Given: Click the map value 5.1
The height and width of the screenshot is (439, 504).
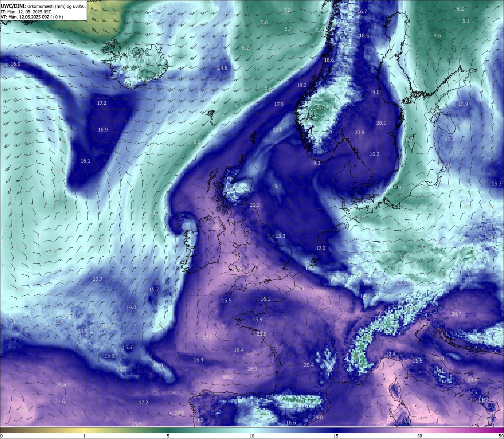Looking at the screenshot, I should pyautogui.click(x=466, y=21).
